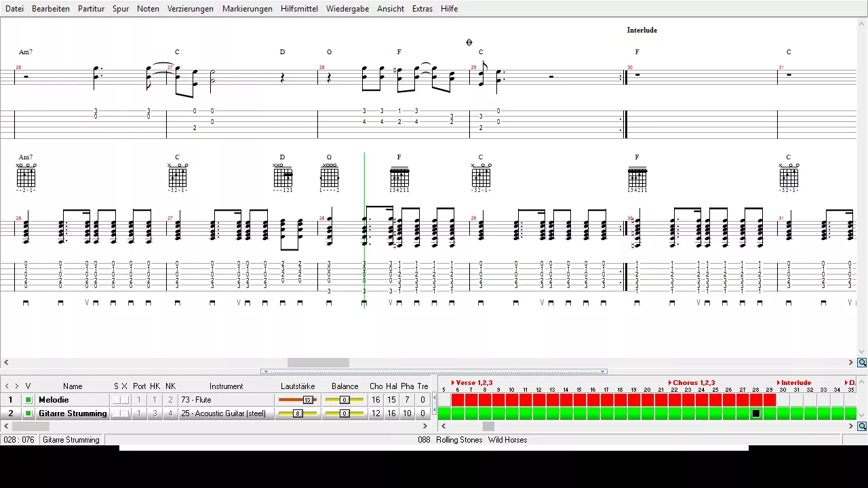This screenshot has height=488, width=868.
Task: Open the Markierungen menu
Action: tap(248, 9)
